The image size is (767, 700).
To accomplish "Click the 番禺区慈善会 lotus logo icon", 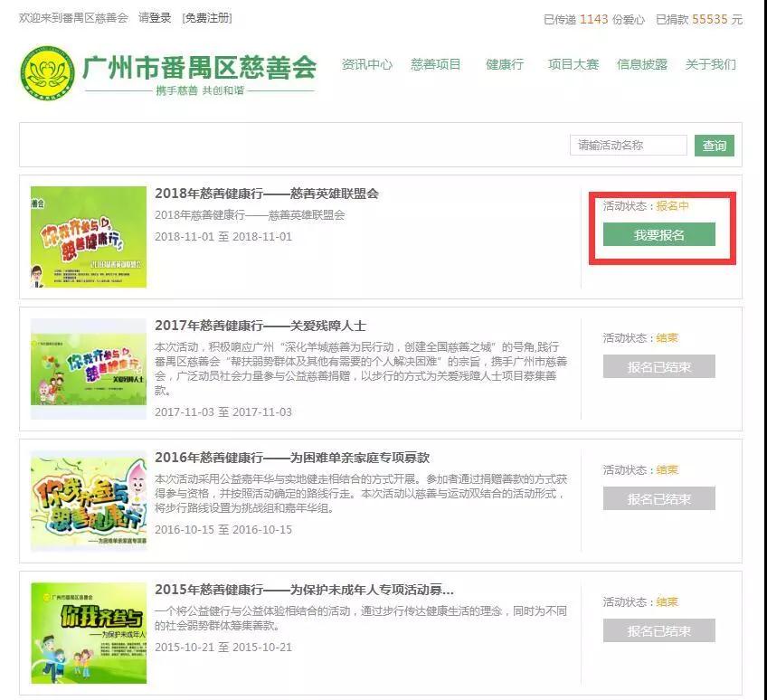I will [47, 73].
